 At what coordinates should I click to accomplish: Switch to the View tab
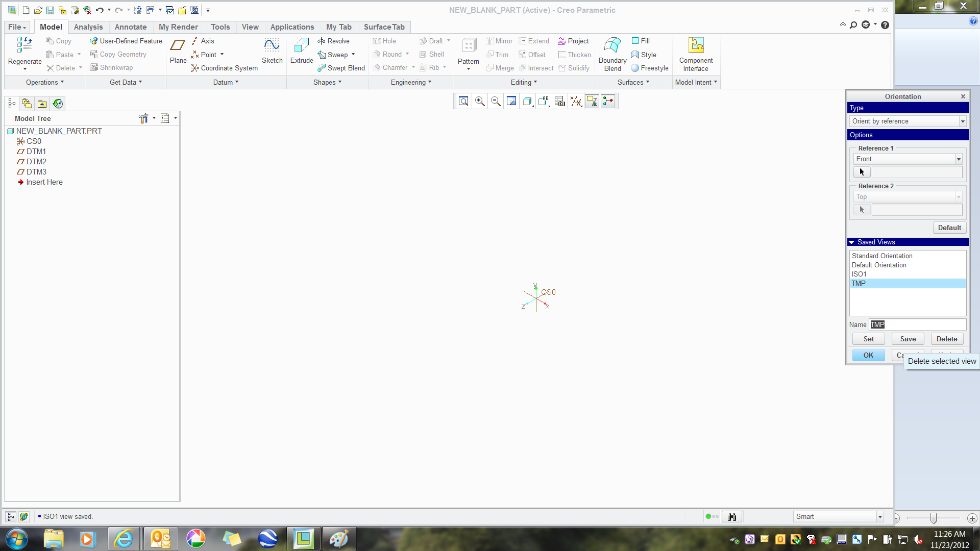250,27
